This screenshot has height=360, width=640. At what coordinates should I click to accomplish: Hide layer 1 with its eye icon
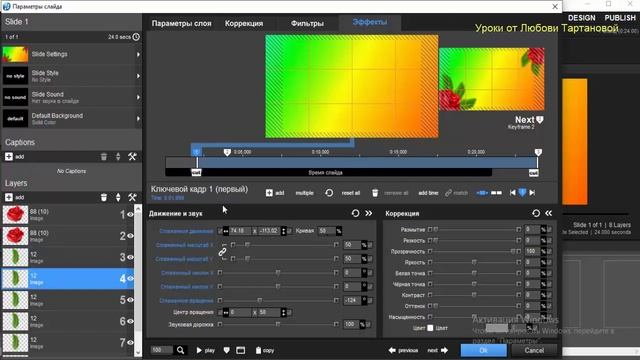pyautogui.click(x=130, y=214)
